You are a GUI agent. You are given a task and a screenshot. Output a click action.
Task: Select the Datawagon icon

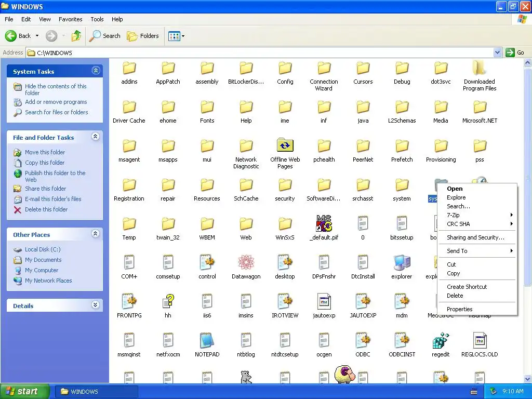pyautogui.click(x=246, y=262)
